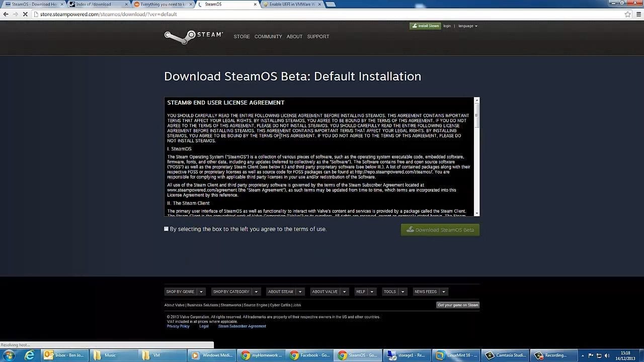Click the Steam logo in the header
This screenshot has width=644, height=362.
[193, 36]
